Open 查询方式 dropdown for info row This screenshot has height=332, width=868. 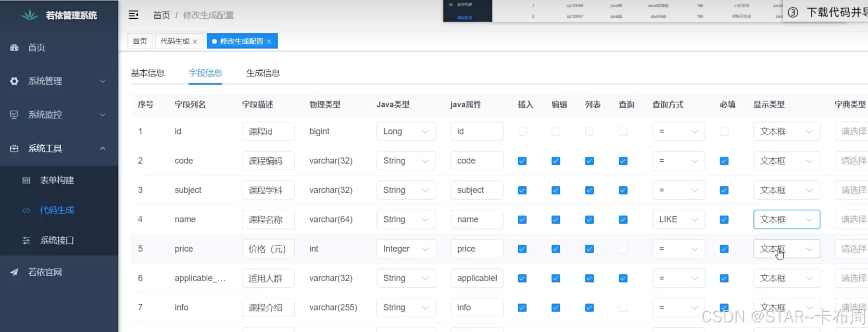679,307
